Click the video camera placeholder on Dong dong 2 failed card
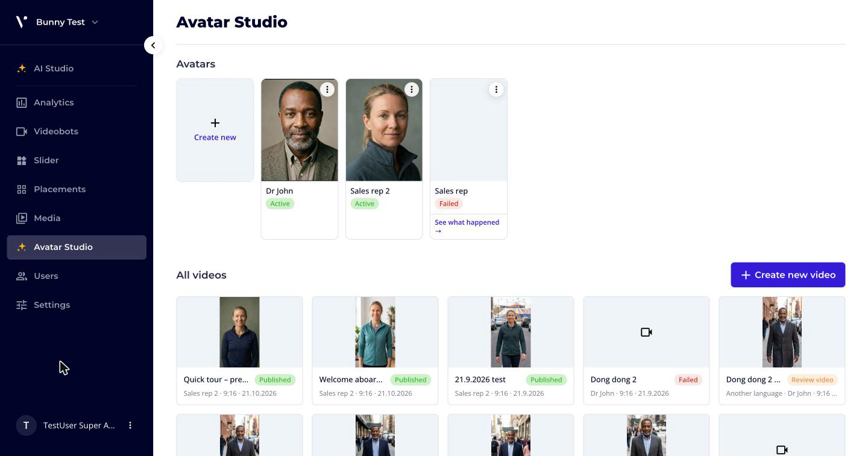Screen dimensions: 868x456 [x=646, y=332]
